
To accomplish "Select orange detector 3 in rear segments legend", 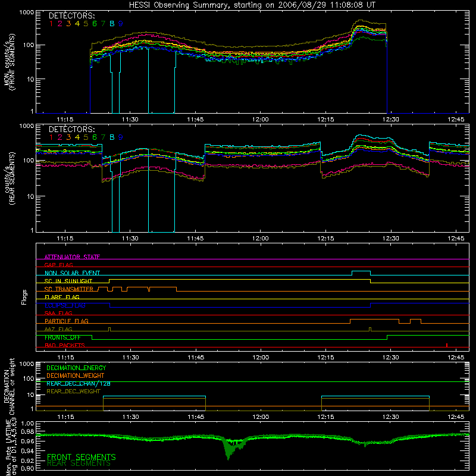I will click(x=68, y=137).
